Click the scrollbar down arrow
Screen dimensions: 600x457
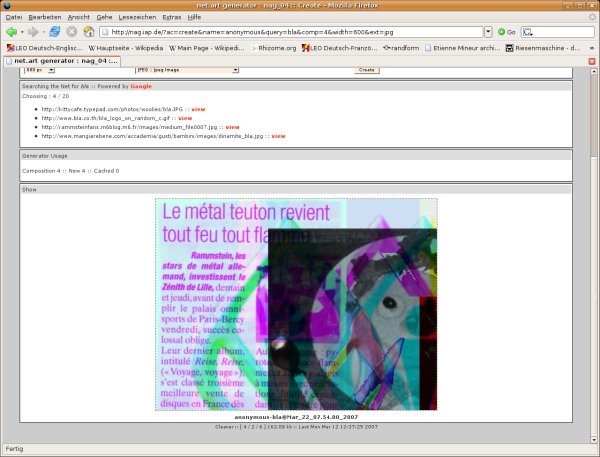(x=594, y=439)
